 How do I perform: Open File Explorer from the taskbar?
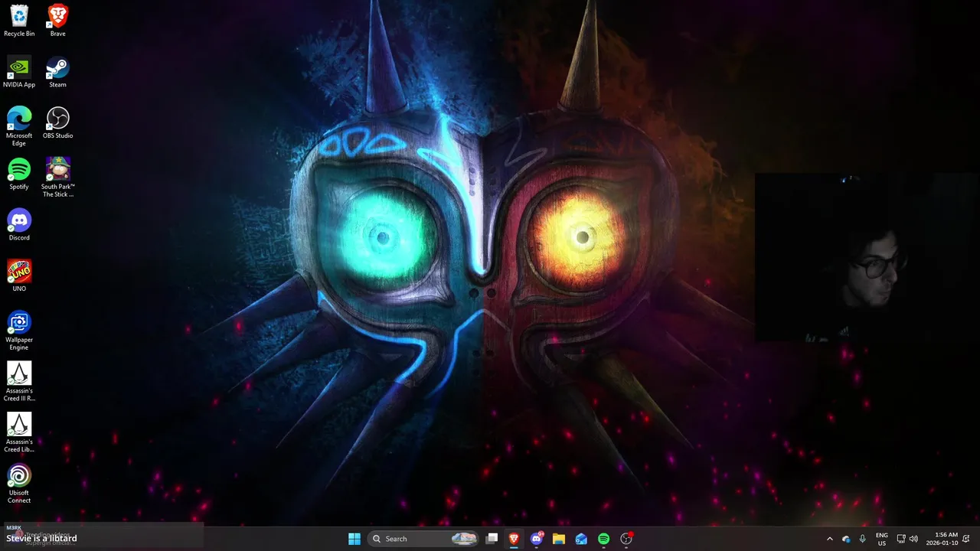tap(559, 539)
